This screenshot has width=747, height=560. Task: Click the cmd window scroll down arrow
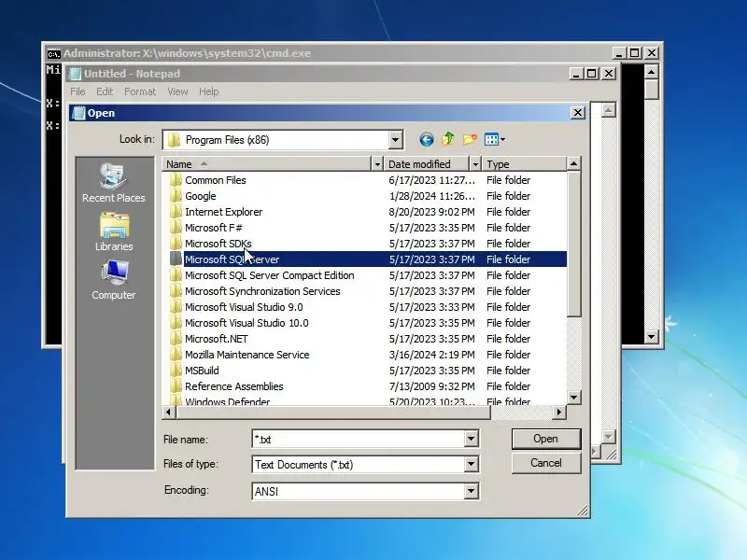pyautogui.click(x=651, y=337)
